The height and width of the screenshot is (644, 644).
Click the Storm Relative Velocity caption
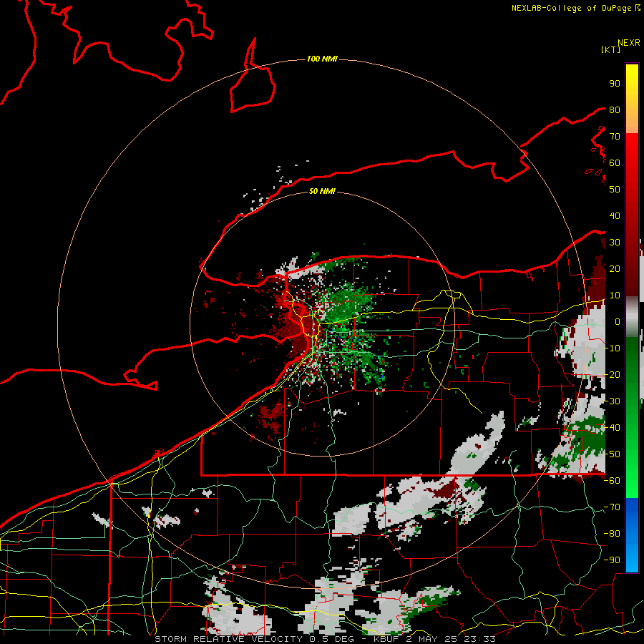[x=325, y=639]
